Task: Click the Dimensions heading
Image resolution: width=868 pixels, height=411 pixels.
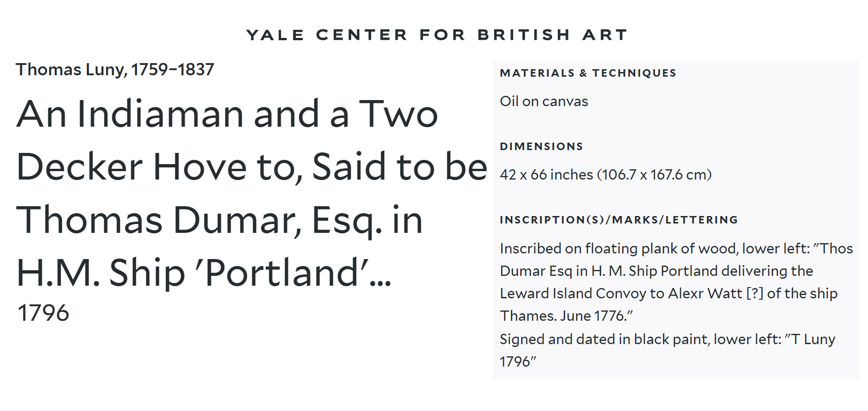Action: 541,146
